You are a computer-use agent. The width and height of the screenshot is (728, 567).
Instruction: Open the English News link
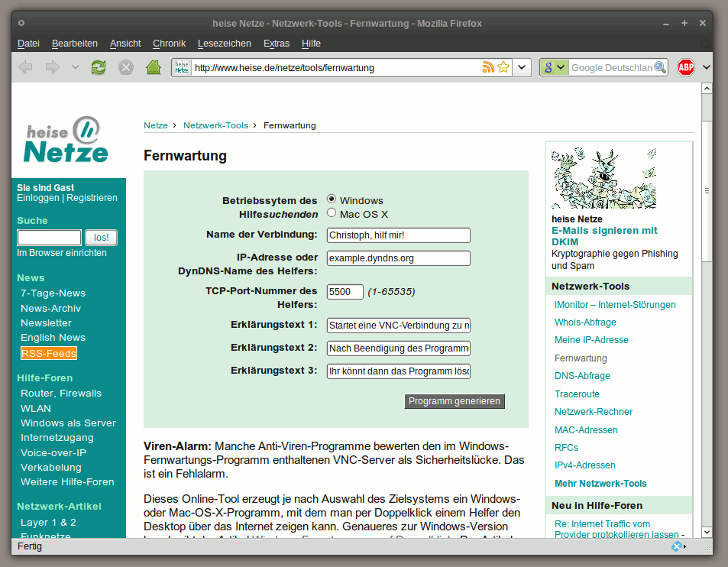tap(53, 338)
